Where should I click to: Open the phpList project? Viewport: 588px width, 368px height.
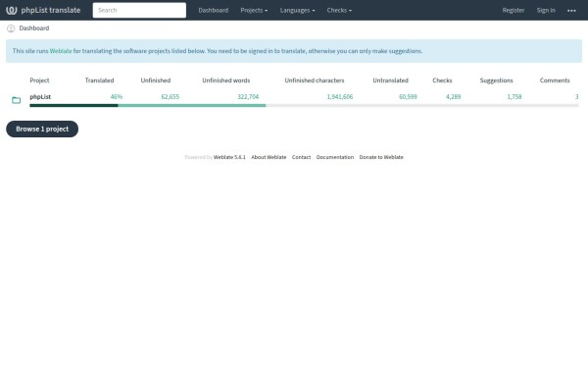tap(40, 97)
